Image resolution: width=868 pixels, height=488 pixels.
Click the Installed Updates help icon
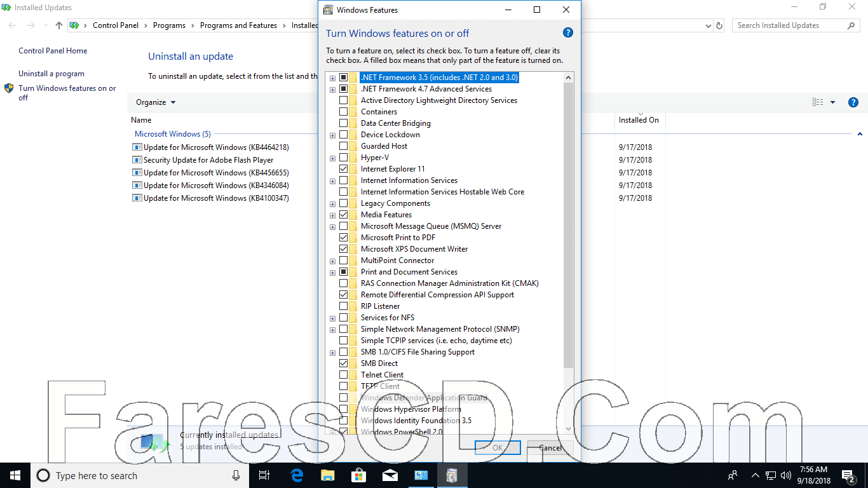click(853, 102)
